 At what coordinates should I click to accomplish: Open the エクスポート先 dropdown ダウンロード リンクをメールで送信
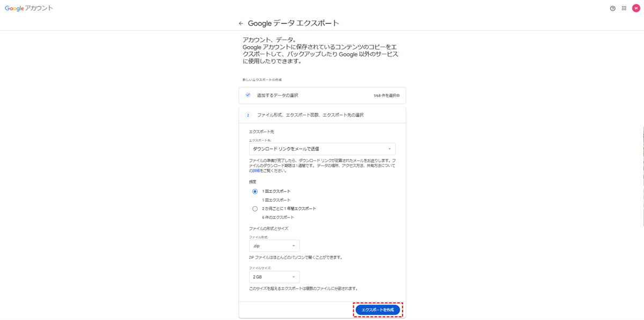[x=322, y=149]
